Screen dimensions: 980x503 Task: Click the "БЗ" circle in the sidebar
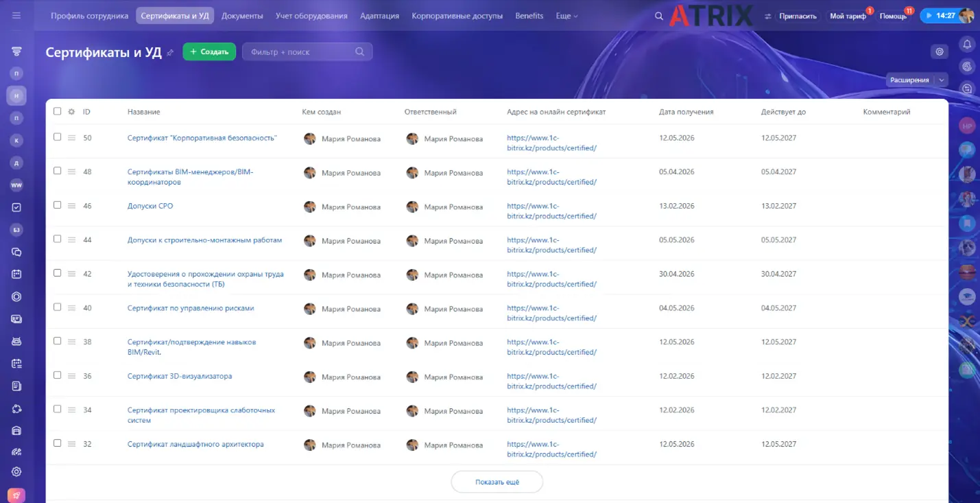tap(16, 229)
